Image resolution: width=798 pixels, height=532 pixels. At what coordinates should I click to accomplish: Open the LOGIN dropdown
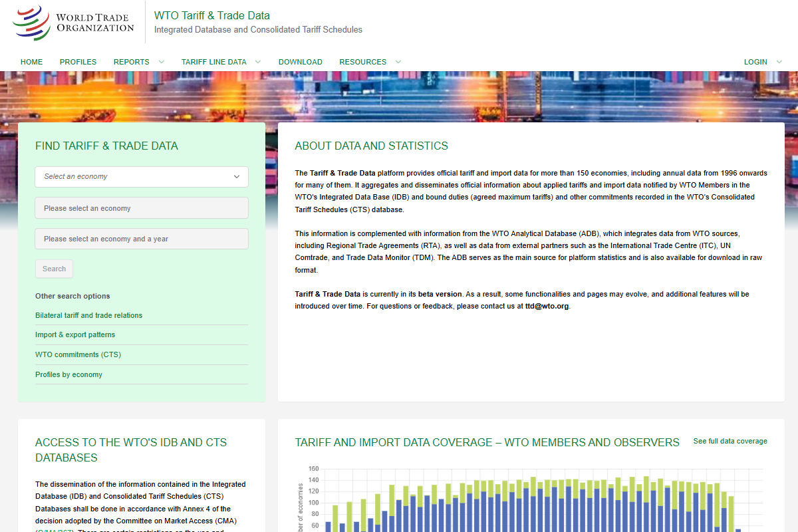point(755,62)
